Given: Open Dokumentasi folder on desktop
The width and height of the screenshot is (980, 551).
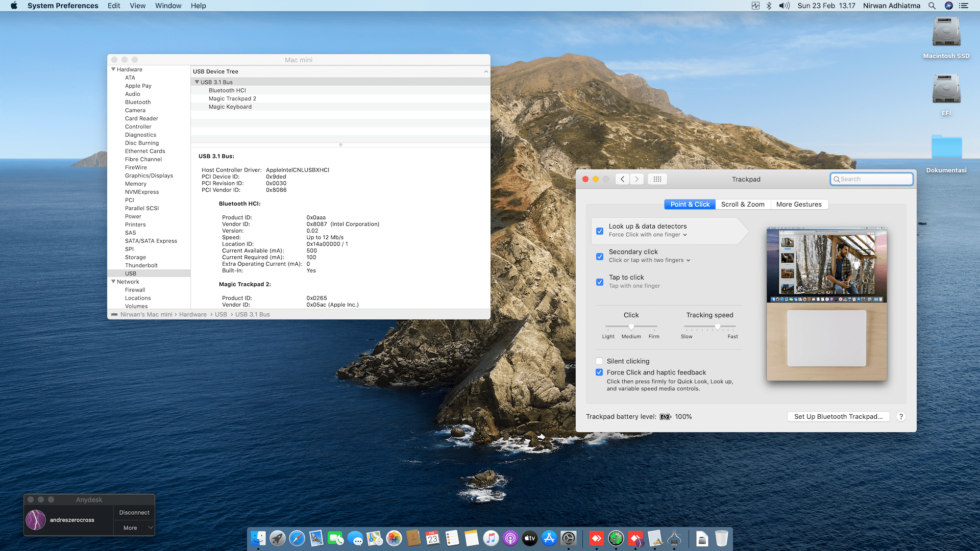Looking at the screenshot, I should coord(946,153).
